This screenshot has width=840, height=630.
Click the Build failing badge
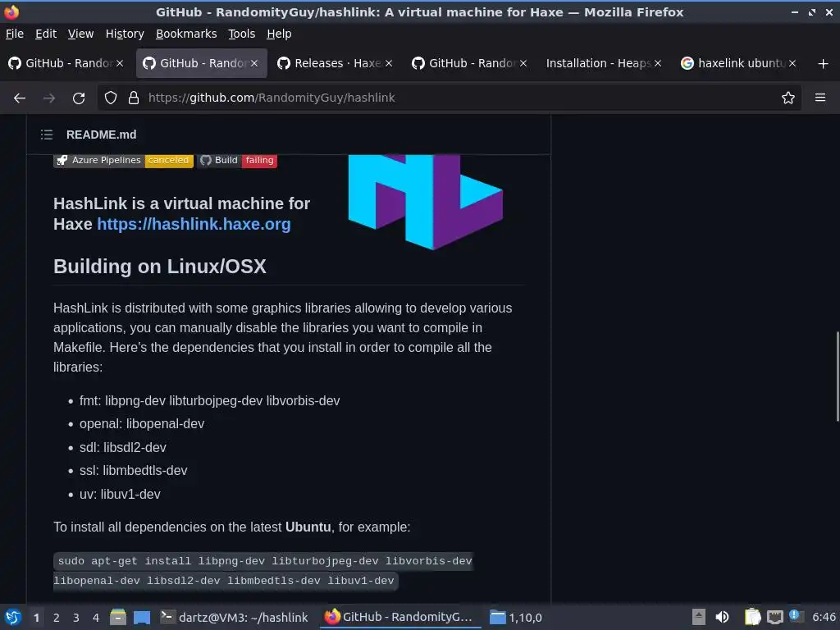click(237, 160)
